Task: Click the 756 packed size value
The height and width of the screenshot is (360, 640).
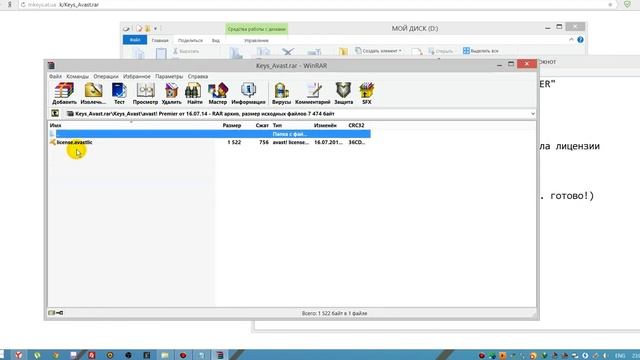Action: (264, 142)
